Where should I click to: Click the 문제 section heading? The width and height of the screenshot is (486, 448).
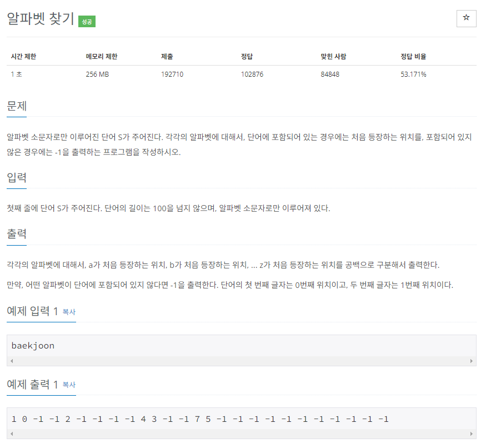tap(17, 106)
